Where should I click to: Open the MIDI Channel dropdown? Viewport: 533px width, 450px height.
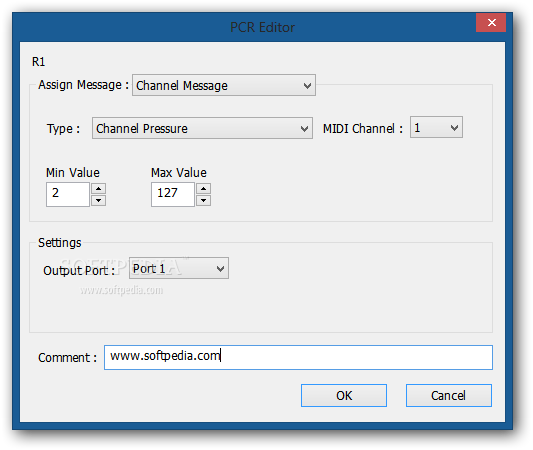(436, 127)
